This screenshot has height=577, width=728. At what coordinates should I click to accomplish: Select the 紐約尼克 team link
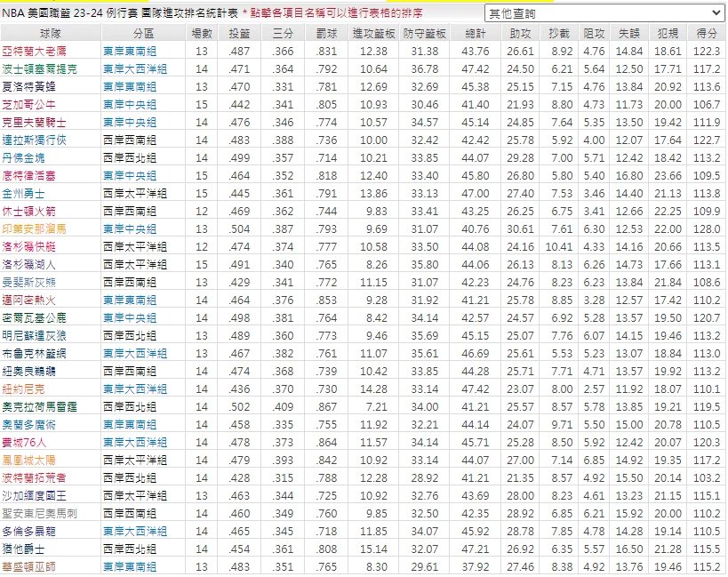[23, 389]
